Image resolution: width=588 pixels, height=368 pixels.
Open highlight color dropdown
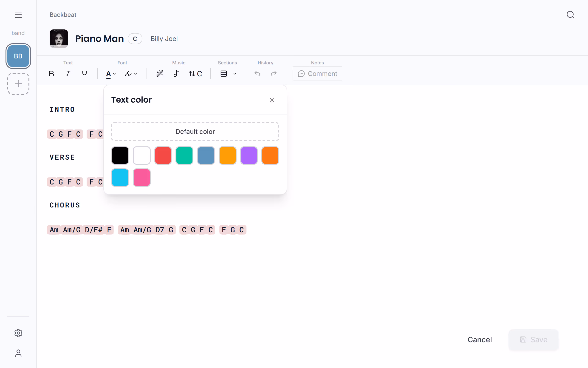[x=131, y=74]
